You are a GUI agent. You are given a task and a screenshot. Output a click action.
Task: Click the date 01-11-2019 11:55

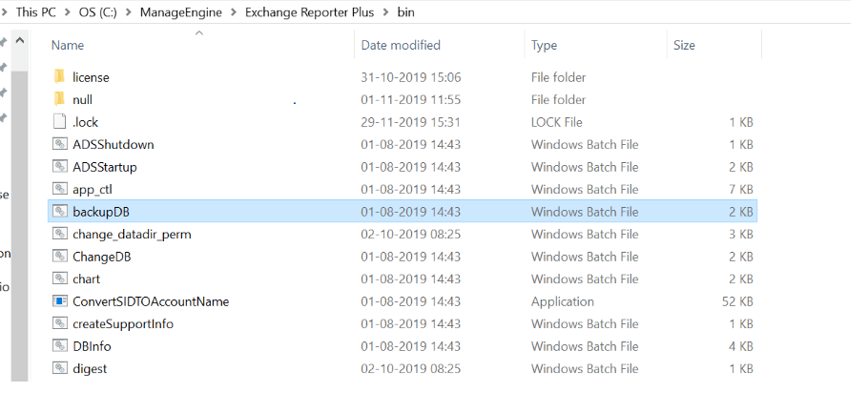[411, 99]
